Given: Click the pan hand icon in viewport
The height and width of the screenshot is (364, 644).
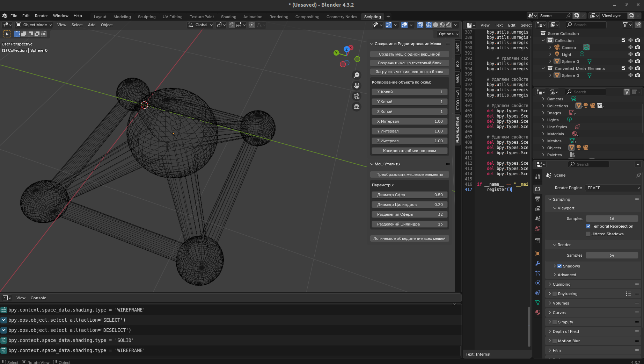Looking at the screenshot, I should coord(357,86).
